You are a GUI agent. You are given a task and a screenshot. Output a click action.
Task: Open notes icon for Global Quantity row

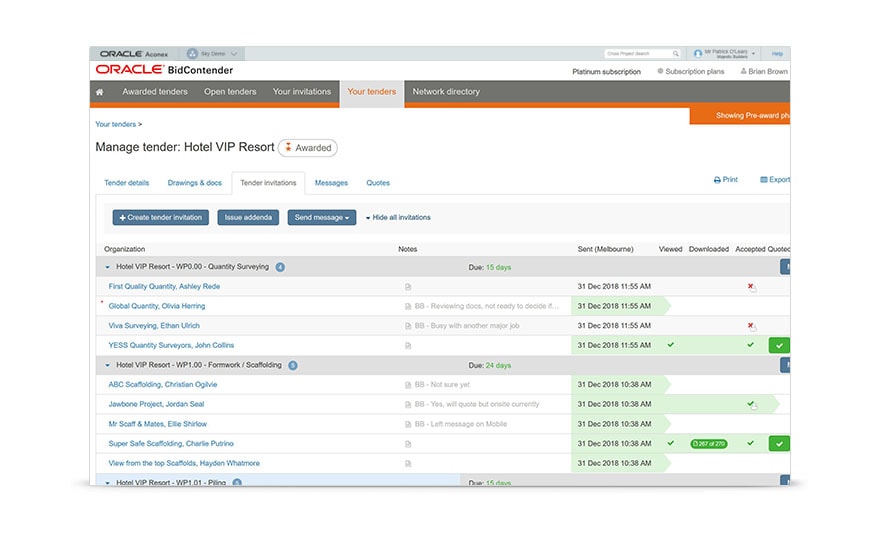point(408,306)
